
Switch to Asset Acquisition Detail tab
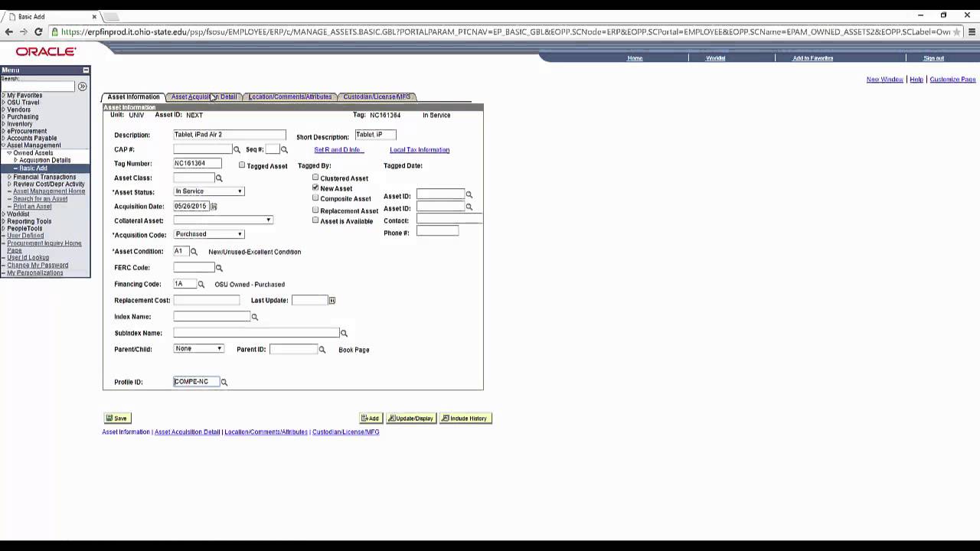pos(204,96)
